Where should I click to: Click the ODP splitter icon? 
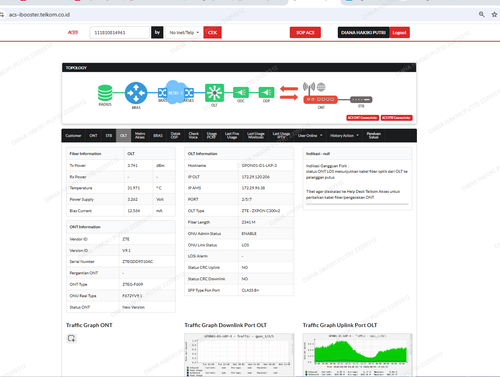click(x=266, y=92)
